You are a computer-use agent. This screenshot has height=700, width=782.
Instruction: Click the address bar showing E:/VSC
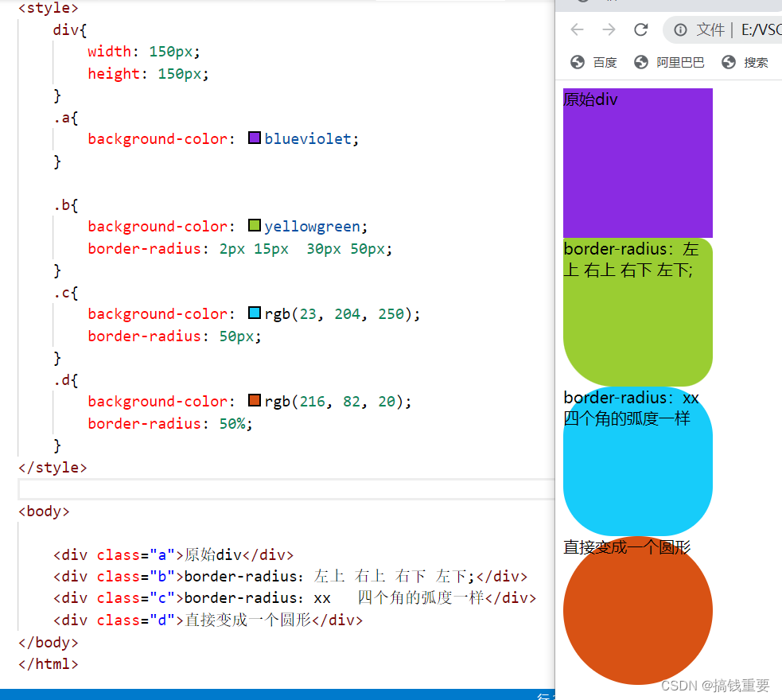click(x=722, y=30)
